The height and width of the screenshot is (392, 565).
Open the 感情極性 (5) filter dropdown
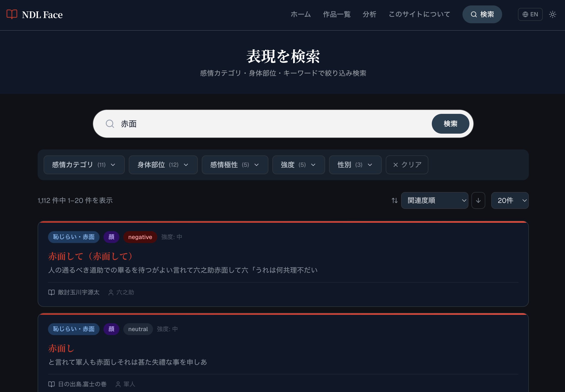pos(235,165)
